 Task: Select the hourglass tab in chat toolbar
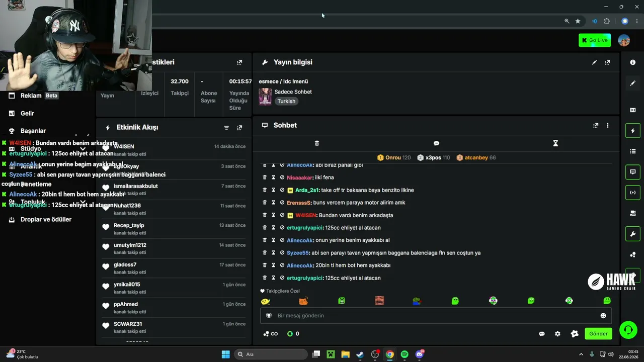tap(555, 143)
